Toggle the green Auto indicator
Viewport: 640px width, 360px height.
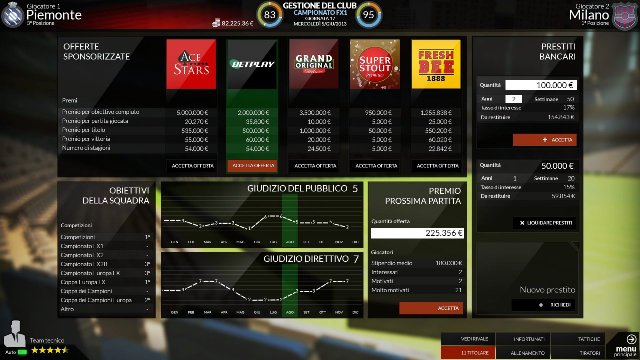coord(22,352)
